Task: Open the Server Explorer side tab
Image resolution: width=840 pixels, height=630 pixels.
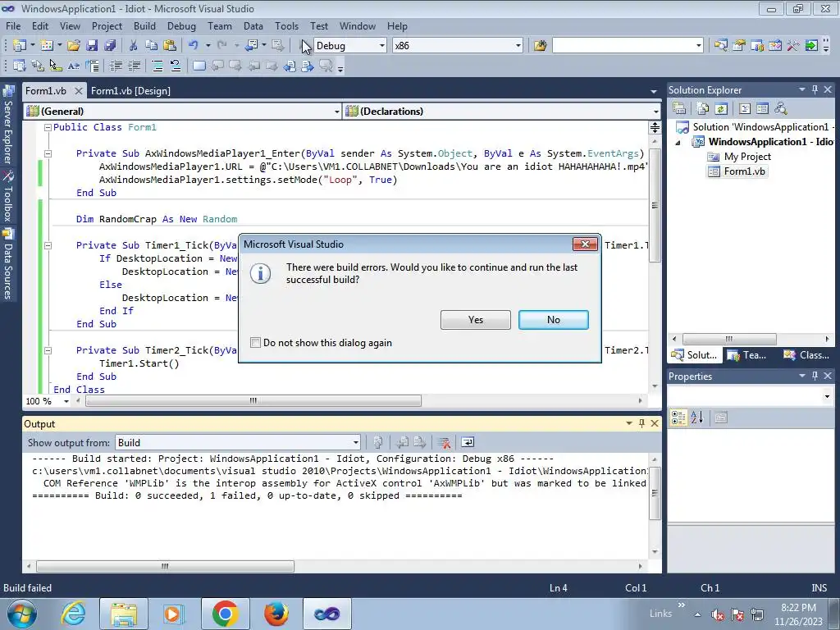Action: click(x=8, y=126)
